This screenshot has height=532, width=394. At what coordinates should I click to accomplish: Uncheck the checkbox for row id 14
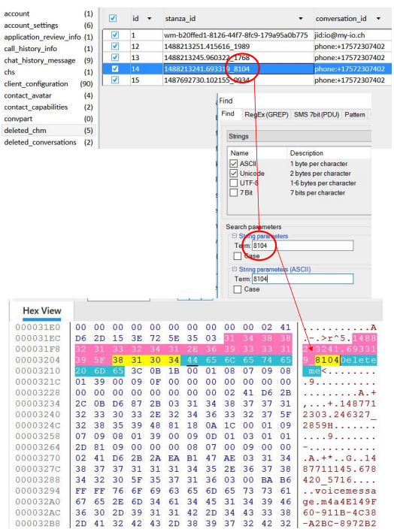click(115, 68)
